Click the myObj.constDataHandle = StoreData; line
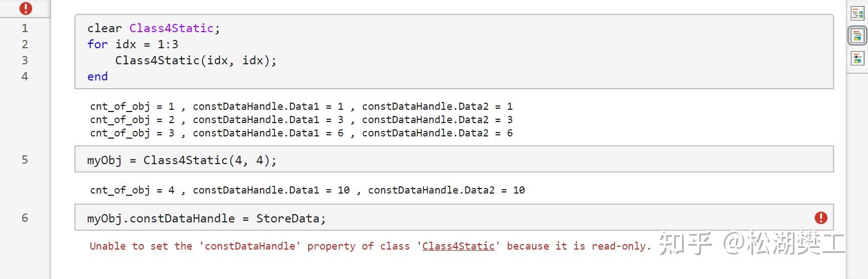 [207, 219]
